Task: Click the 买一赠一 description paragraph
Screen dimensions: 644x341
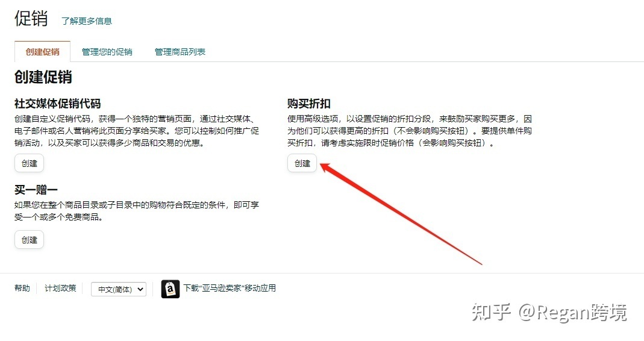Action: (x=137, y=211)
